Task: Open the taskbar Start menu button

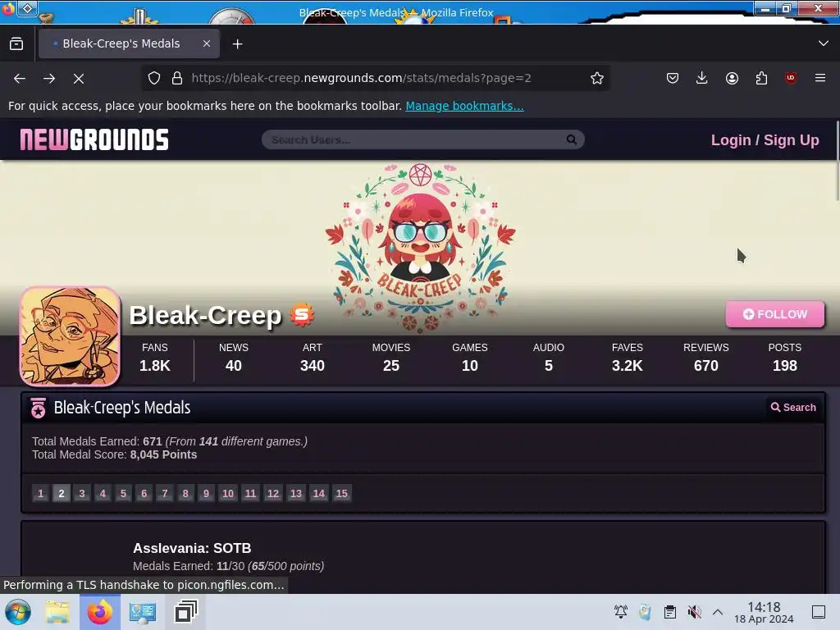Action: tap(18, 612)
